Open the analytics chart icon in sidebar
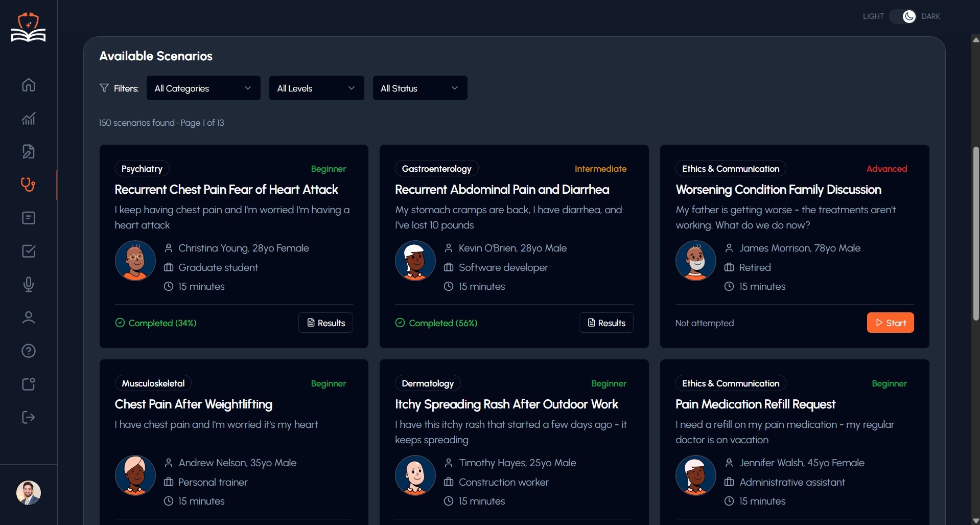Image resolution: width=980 pixels, height=525 pixels. pyautogui.click(x=29, y=118)
